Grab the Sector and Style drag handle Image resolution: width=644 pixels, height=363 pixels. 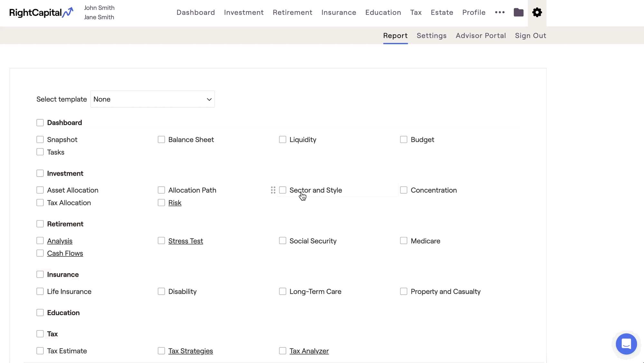[x=273, y=190]
